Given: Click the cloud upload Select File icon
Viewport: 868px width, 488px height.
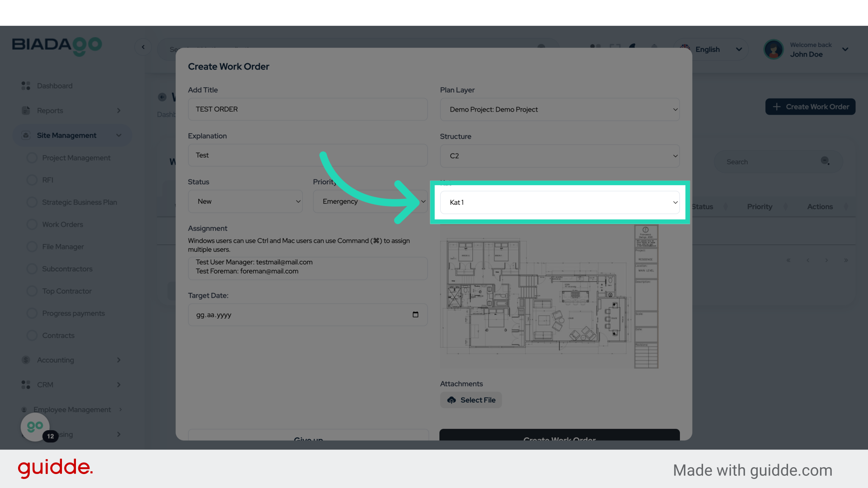Looking at the screenshot, I should point(451,400).
